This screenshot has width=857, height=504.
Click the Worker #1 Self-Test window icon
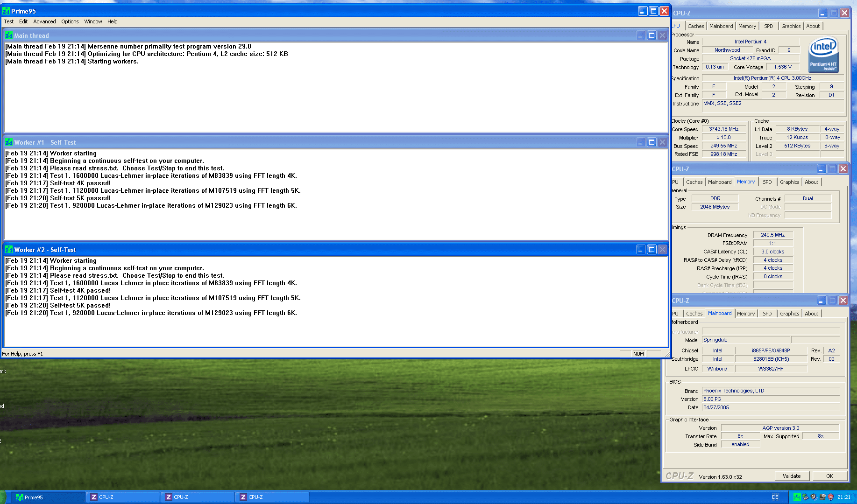(9, 142)
